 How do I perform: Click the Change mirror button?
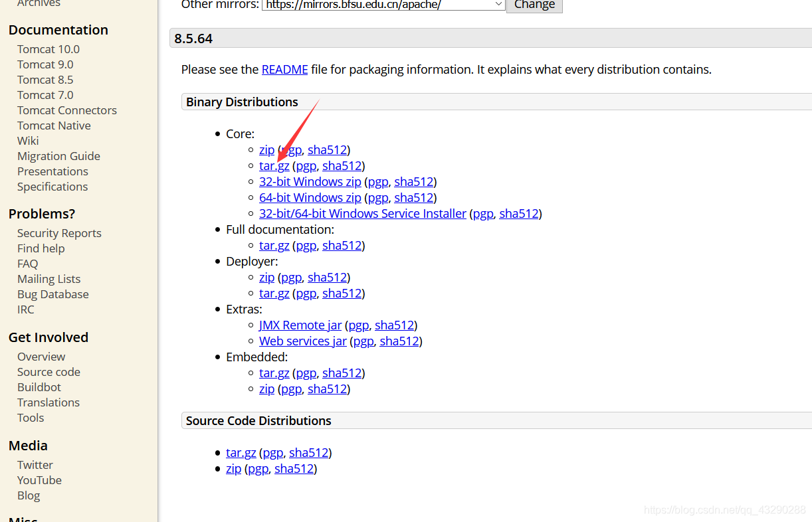pos(534,5)
